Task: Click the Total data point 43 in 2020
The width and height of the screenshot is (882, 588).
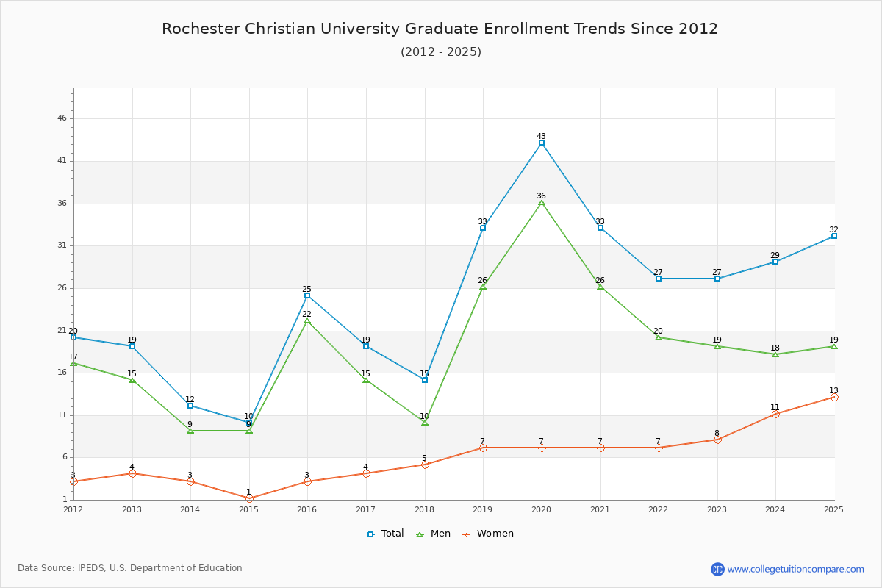Action: 542,143
